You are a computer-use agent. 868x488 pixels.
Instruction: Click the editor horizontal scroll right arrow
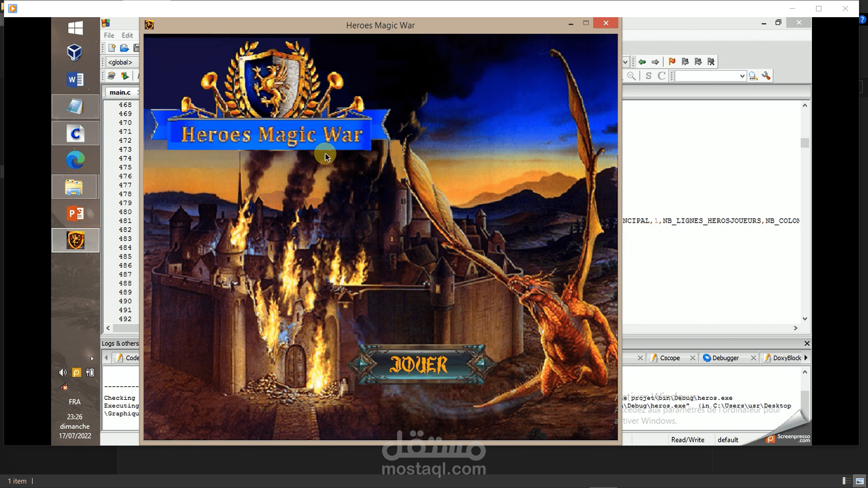click(x=796, y=328)
